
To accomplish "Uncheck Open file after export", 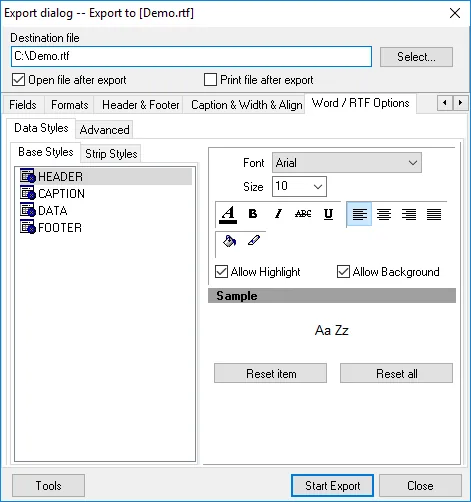I will (x=18, y=80).
